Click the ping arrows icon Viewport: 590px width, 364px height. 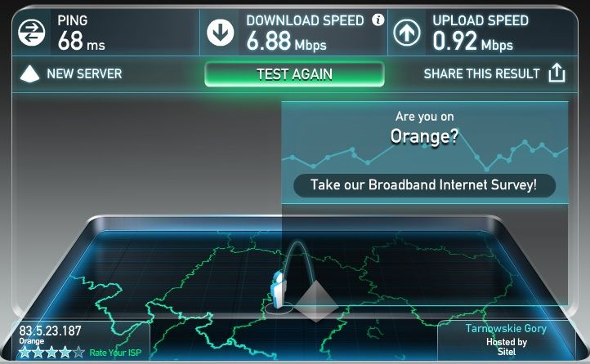(32, 33)
